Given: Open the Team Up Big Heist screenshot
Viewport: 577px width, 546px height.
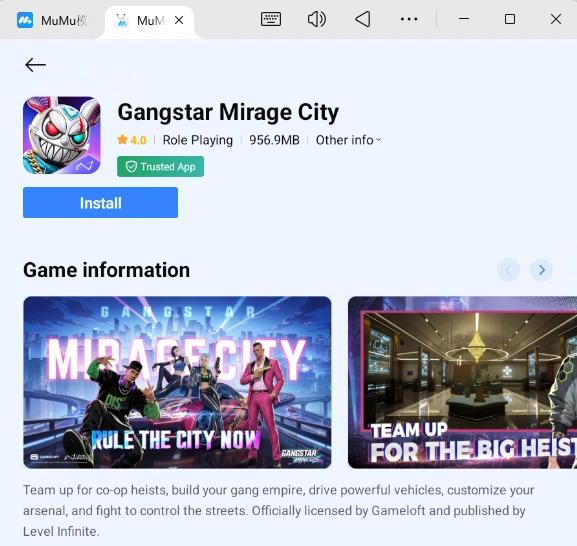Looking at the screenshot, I should [x=463, y=382].
